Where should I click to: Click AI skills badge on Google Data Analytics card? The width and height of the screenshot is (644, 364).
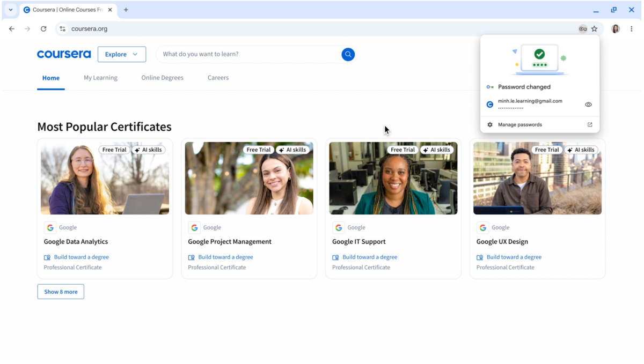[x=149, y=150]
